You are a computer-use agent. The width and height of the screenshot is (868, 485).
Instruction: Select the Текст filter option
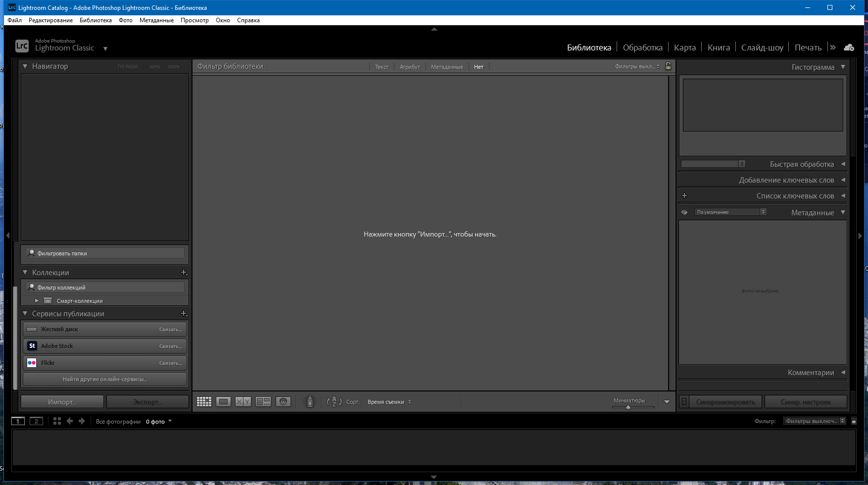tap(382, 67)
